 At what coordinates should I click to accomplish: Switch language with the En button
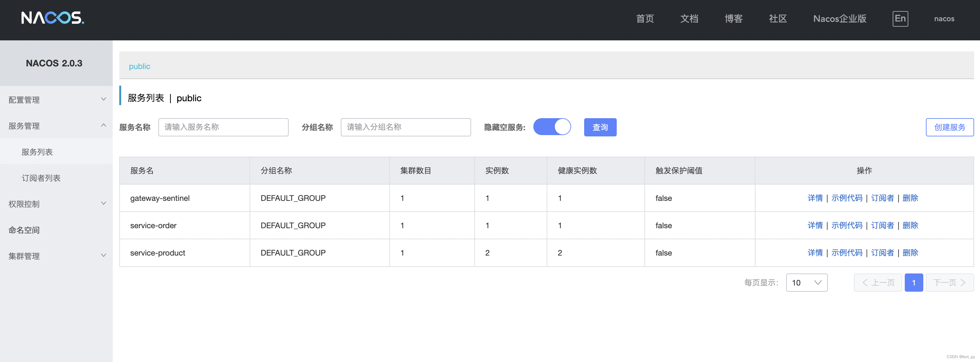900,19
